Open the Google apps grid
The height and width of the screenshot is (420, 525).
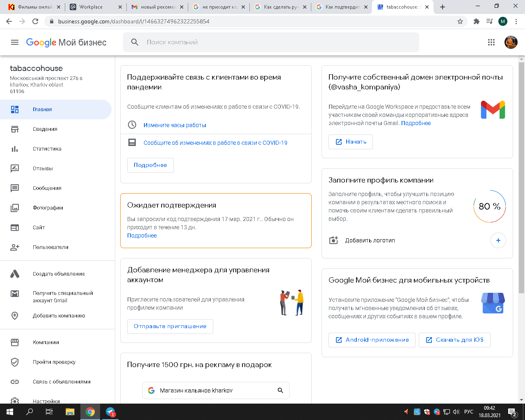tap(491, 42)
